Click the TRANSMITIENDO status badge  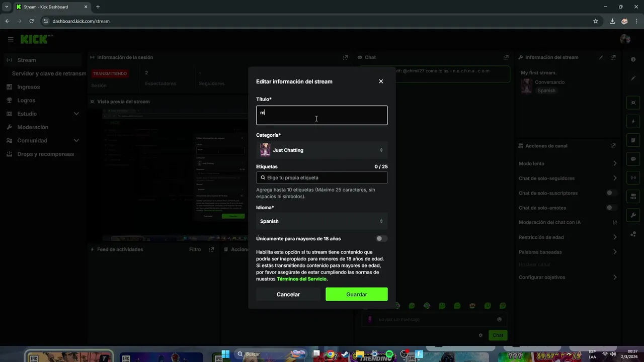pyautogui.click(x=110, y=73)
